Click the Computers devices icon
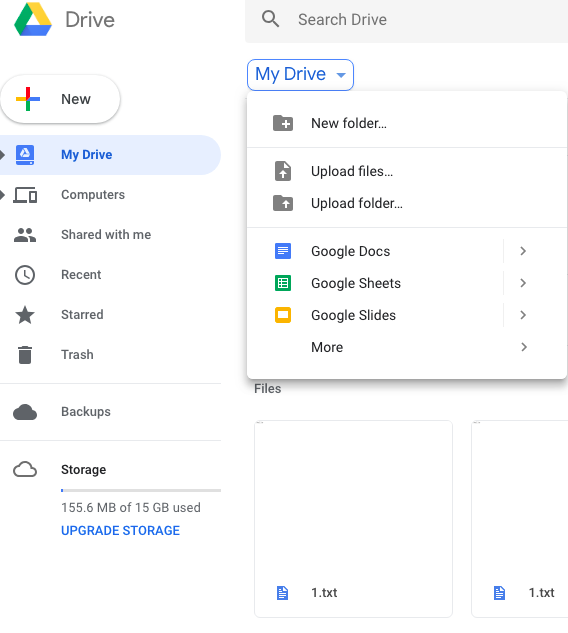 tap(25, 195)
